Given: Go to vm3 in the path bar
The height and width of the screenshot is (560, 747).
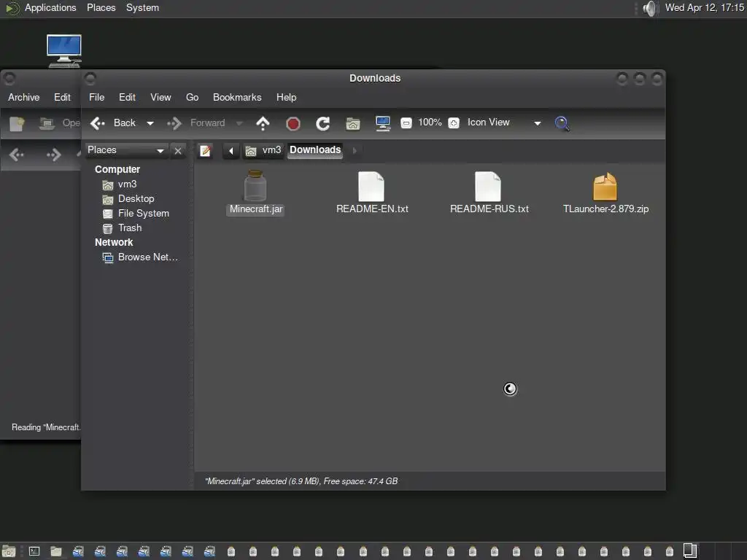Looking at the screenshot, I should pos(263,150).
